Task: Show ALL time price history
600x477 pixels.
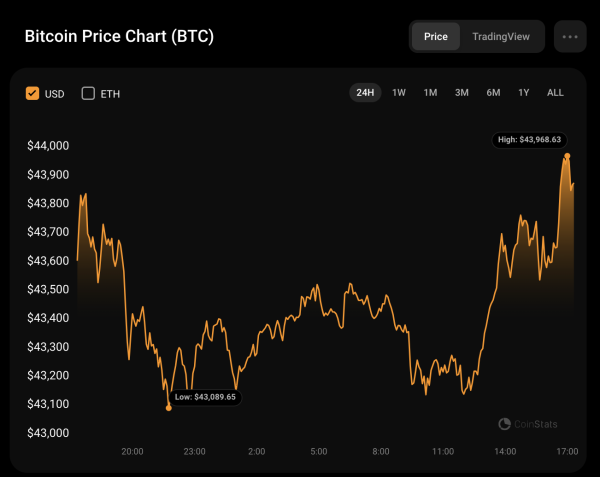Action: tap(555, 93)
